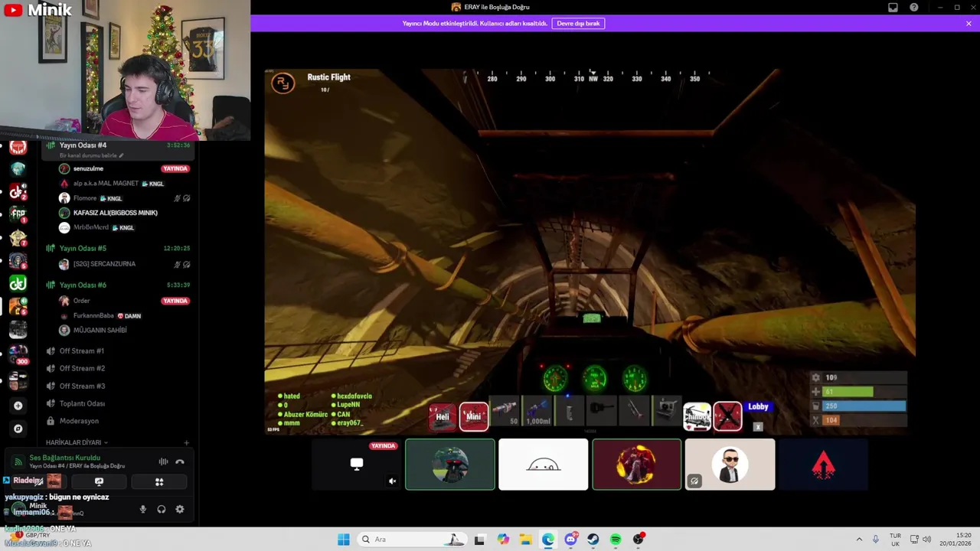The width and height of the screenshot is (980, 551).
Task: Dismiss the purple streamer mode banner
Action: click(969, 24)
